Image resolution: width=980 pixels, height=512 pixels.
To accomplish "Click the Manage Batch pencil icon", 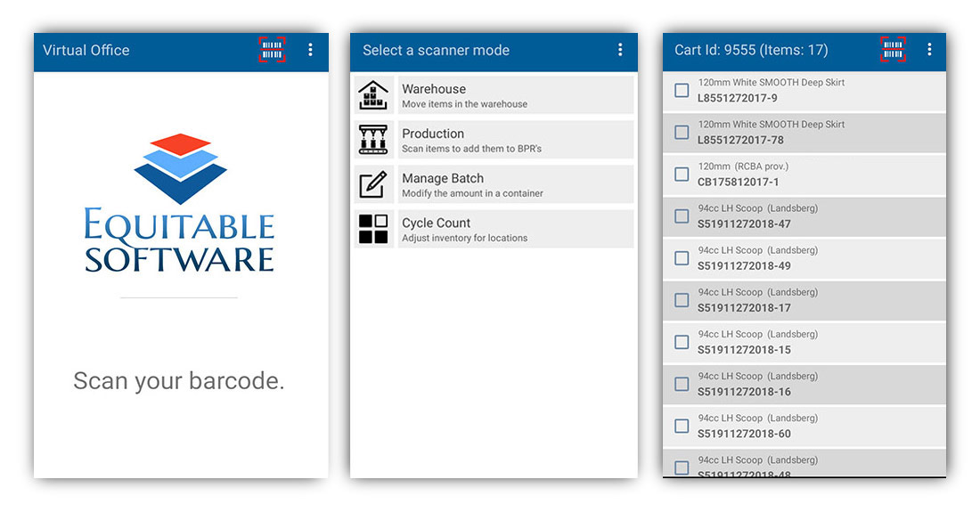I will pos(374,184).
